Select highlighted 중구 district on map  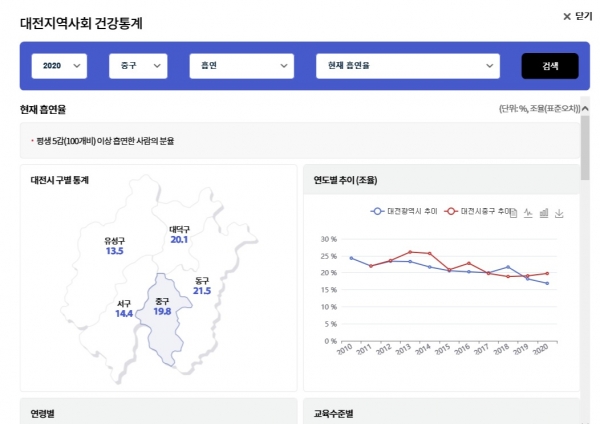(162, 307)
